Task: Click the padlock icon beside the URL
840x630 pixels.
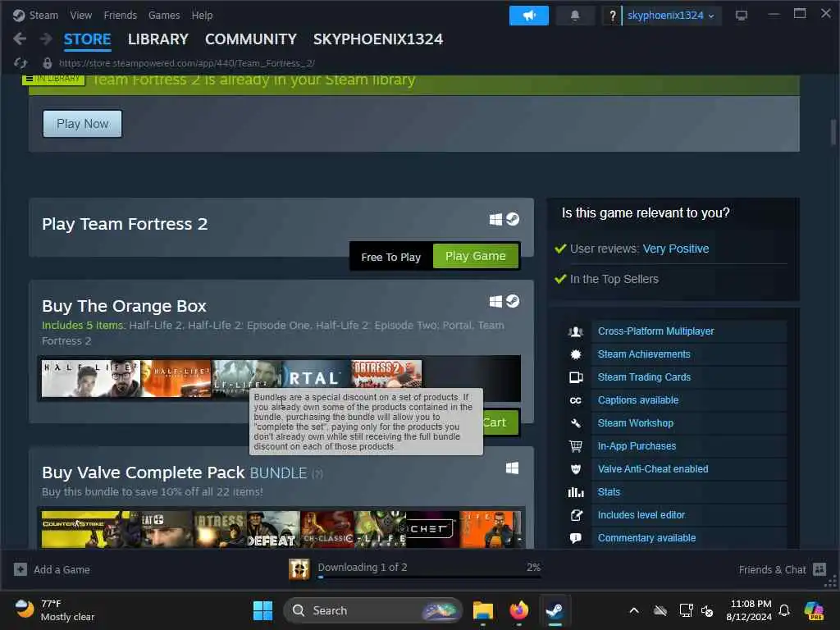Action: pos(48,63)
